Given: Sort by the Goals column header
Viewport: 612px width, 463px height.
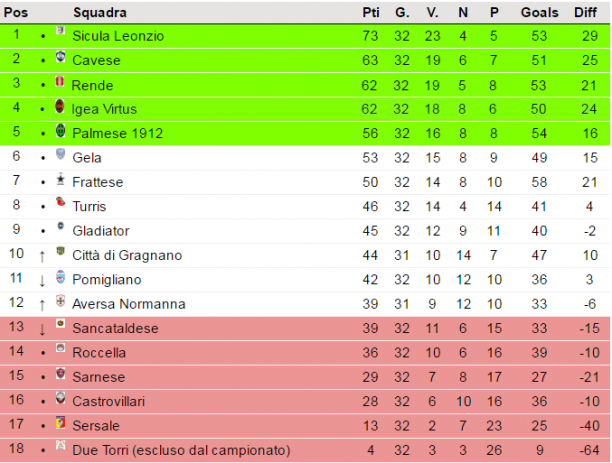Looking at the screenshot, I should point(539,12).
